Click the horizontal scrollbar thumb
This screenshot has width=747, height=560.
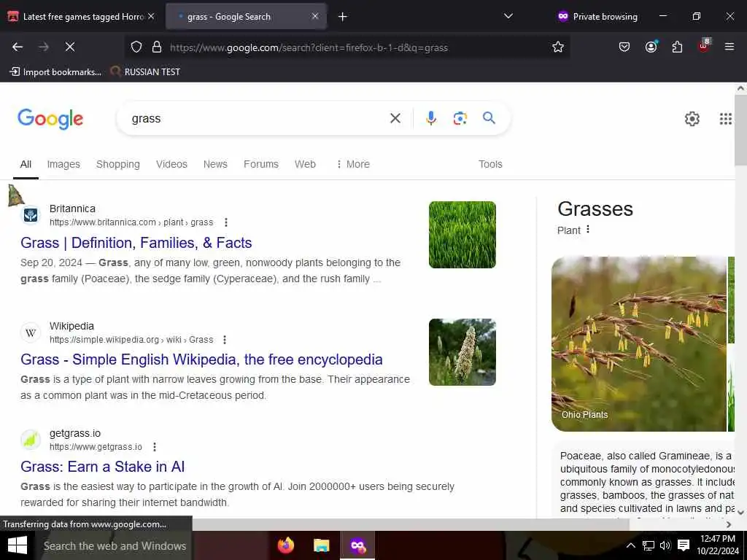[411, 525]
